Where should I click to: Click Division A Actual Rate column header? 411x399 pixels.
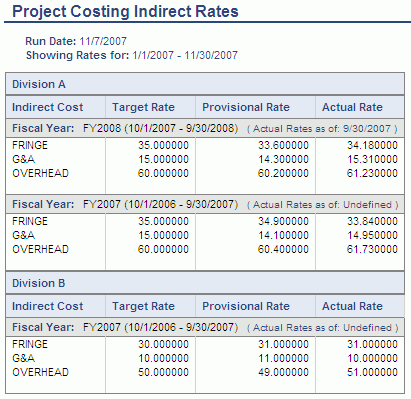pyautogui.click(x=352, y=107)
